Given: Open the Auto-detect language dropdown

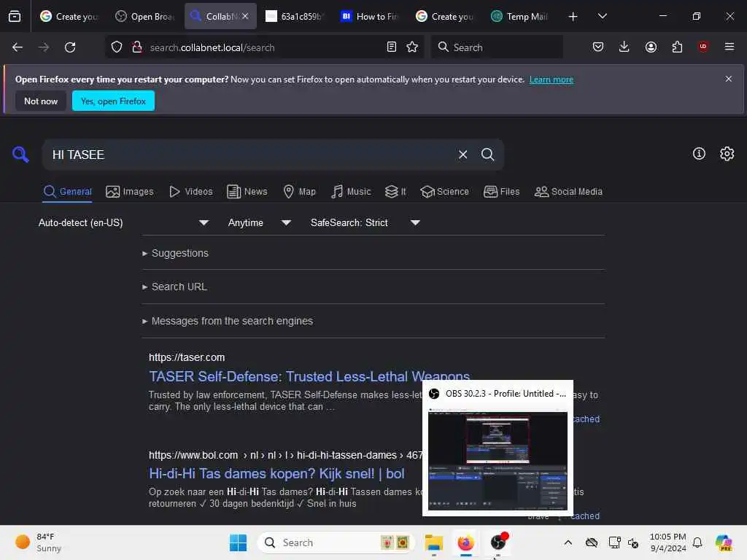Looking at the screenshot, I should (123, 222).
